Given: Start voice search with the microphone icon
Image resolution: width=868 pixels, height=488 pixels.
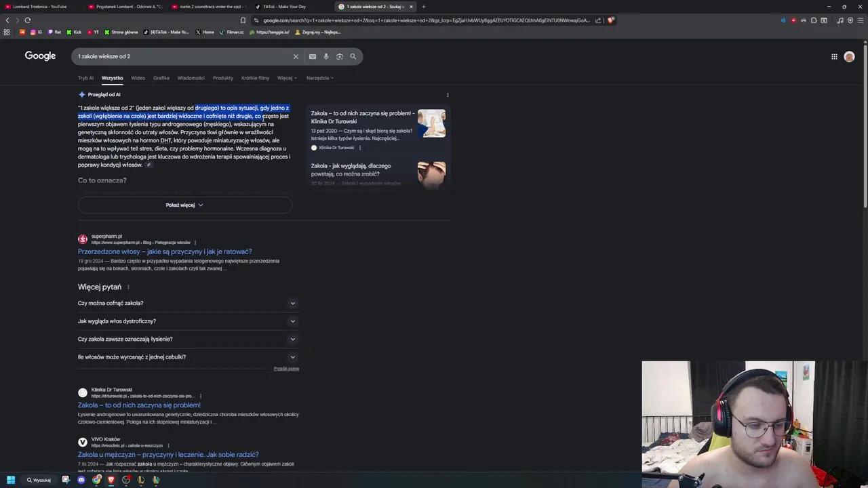Looking at the screenshot, I should [x=326, y=56].
